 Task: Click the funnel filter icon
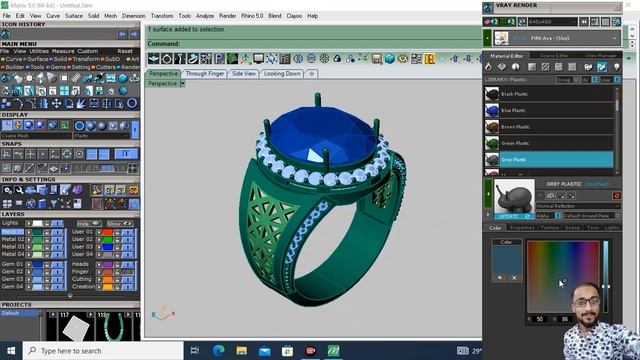point(54,203)
